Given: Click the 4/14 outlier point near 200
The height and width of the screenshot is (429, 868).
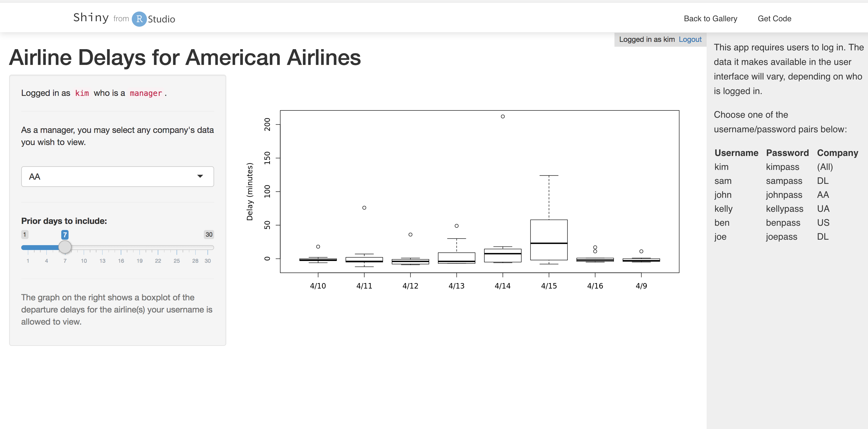Looking at the screenshot, I should tap(503, 117).
